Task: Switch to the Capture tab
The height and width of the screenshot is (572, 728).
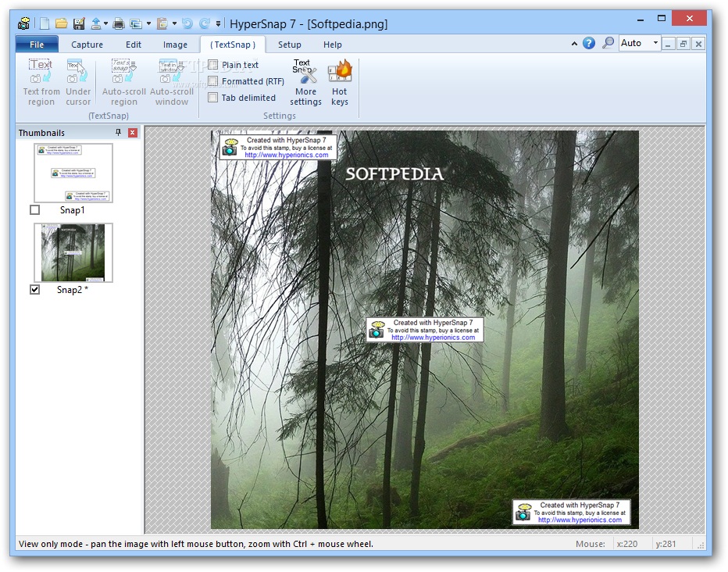Action: click(x=87, y=45)
